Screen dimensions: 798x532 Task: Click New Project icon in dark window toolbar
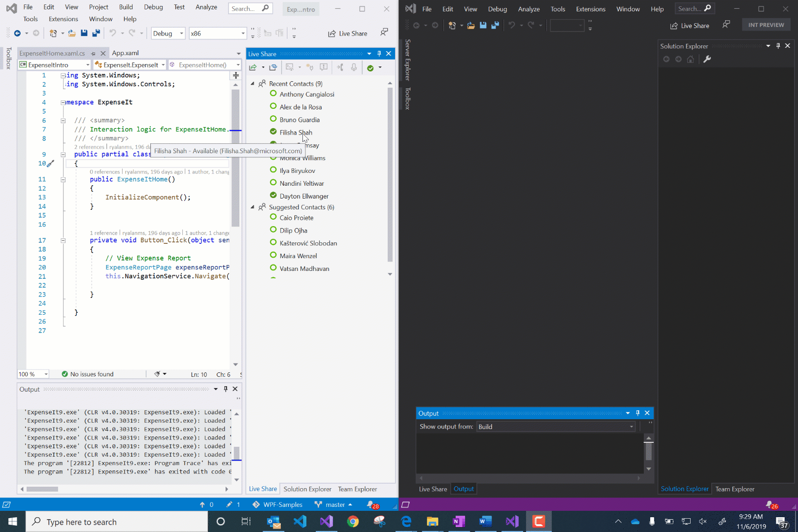tap(452, 25)
